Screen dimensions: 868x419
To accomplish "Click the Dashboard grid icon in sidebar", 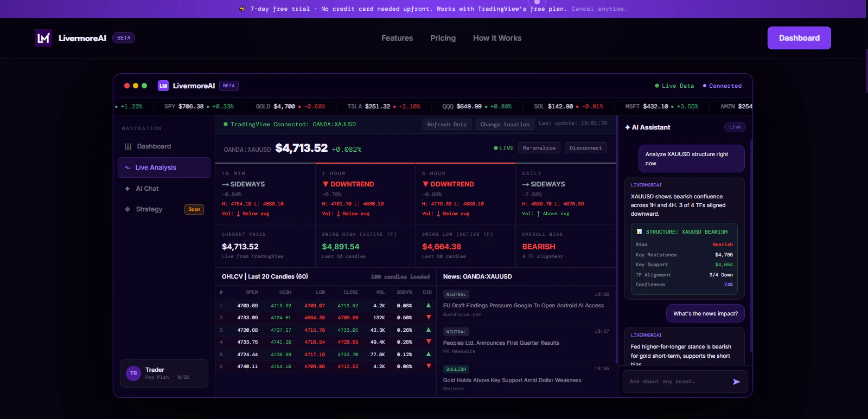I will (128, 146).
